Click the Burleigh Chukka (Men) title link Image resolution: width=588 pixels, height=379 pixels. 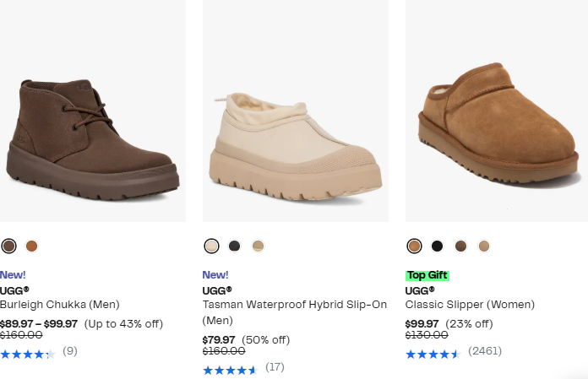pyautogui.click(x=60, y=304)
